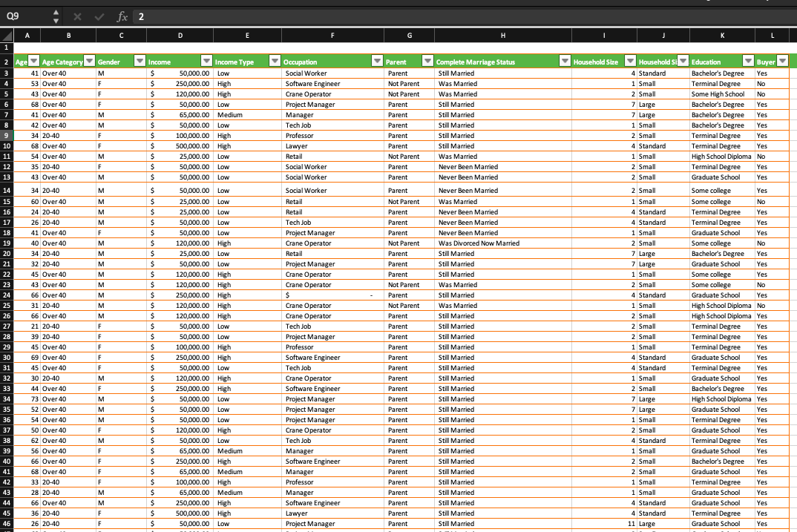Select column F header
Viewport: 797px width, 532px height.
[x=332, y=36]
